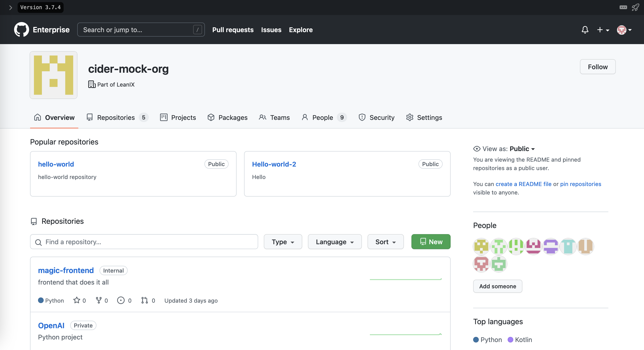Click the green New repository button
Screen dimensions: 644x350
430,242
